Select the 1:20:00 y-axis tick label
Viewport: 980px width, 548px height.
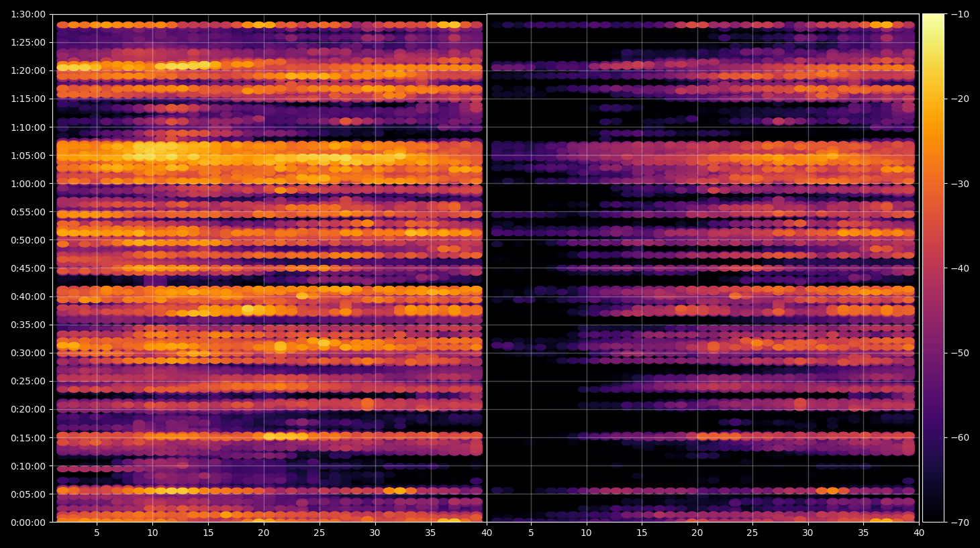point(28,70)
